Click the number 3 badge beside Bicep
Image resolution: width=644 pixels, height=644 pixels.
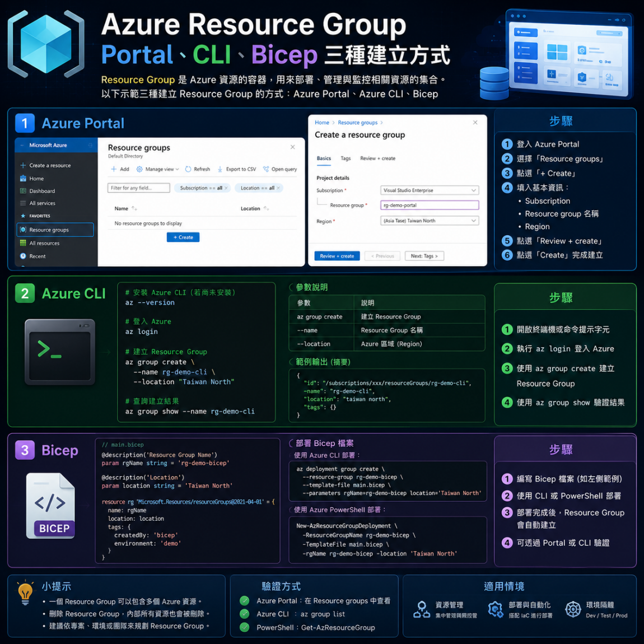[x=25, y=450]
